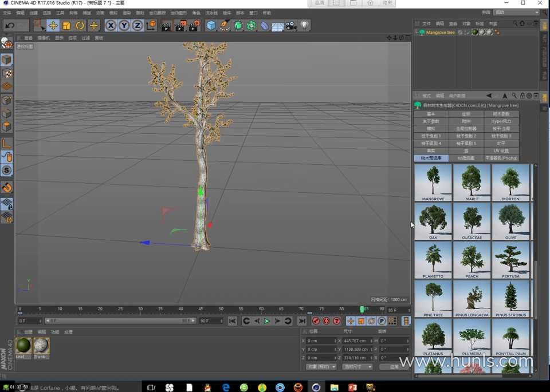
Task: Click Make Editable in left palette
Action: tap(7, 43)
